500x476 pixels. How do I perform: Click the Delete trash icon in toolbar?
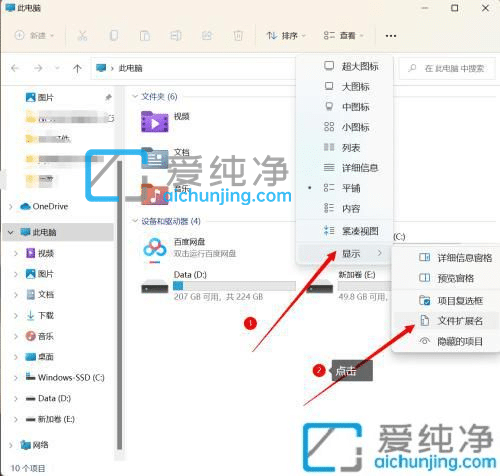click(238, 35)
